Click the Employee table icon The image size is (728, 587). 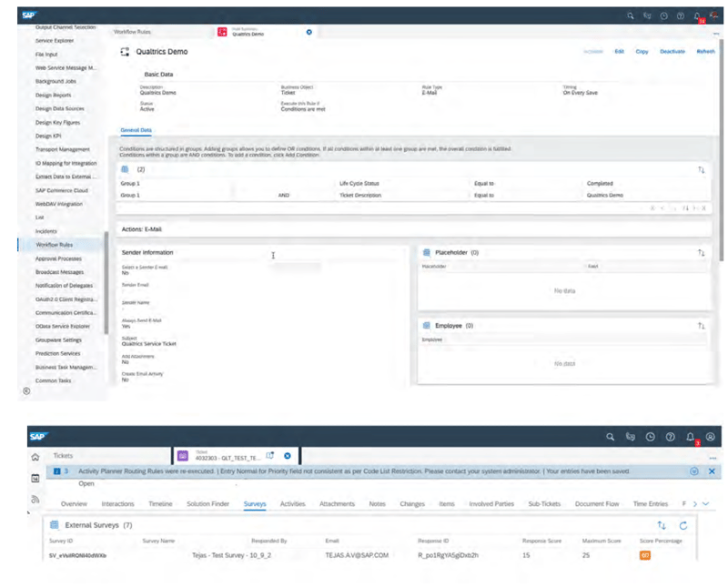point(426,326)
